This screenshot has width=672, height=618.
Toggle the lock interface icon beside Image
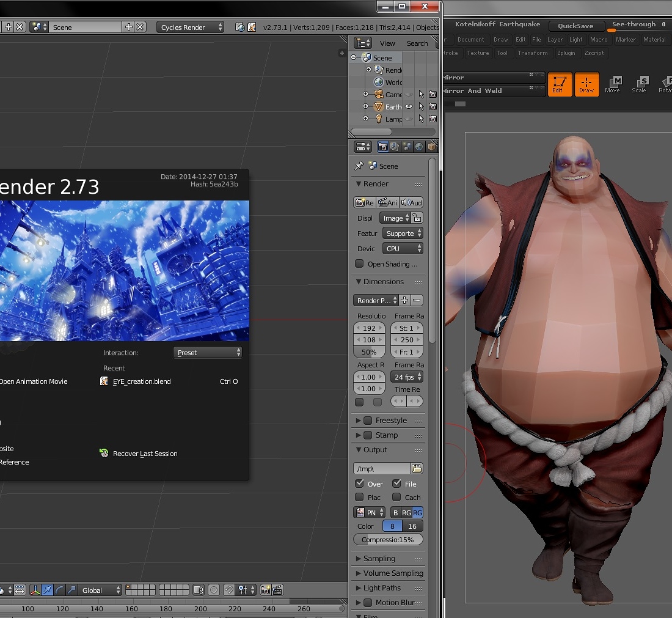[417, 218]
